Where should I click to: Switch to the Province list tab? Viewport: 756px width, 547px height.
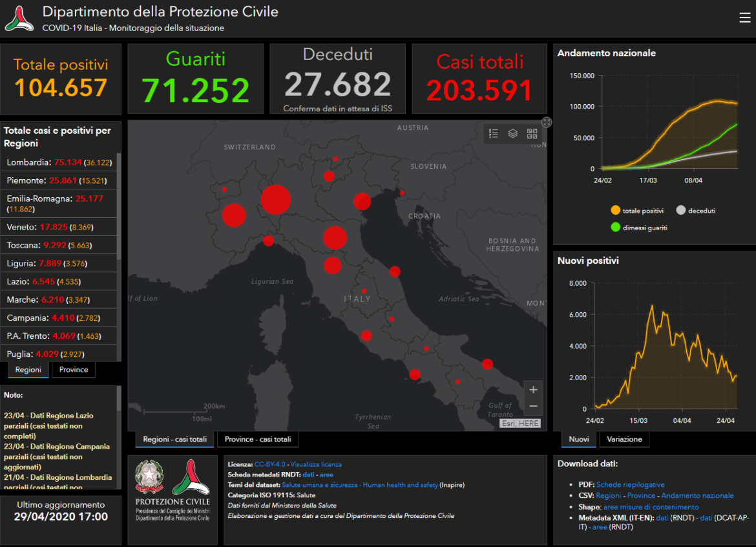(x=74, y=370)
